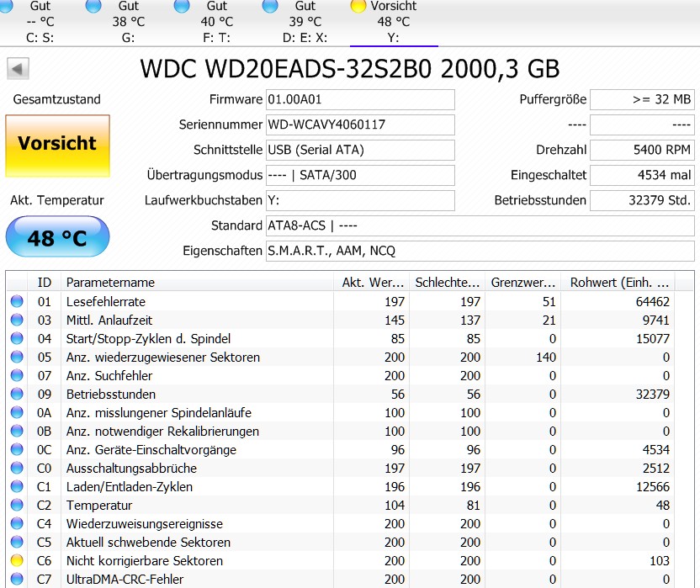Click the Eigenschaften field S.M.A.R.T., AAM, NCQ
The image size is (700, 588).
(480, 251)
